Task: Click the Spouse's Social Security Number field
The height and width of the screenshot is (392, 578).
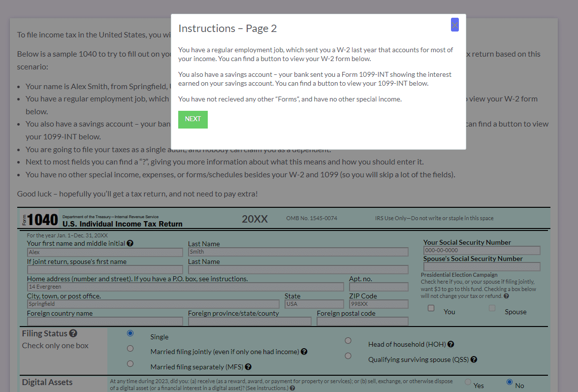Action: (482, 266)
